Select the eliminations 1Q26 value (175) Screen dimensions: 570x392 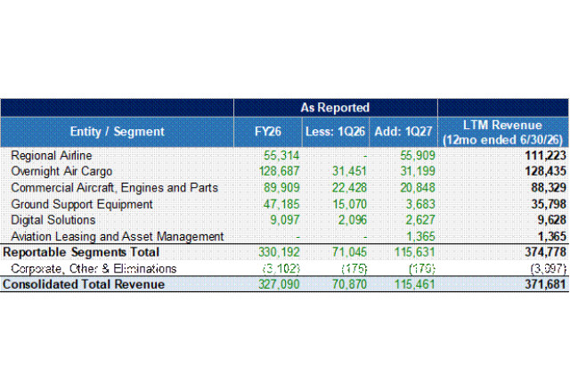point(354,269)
